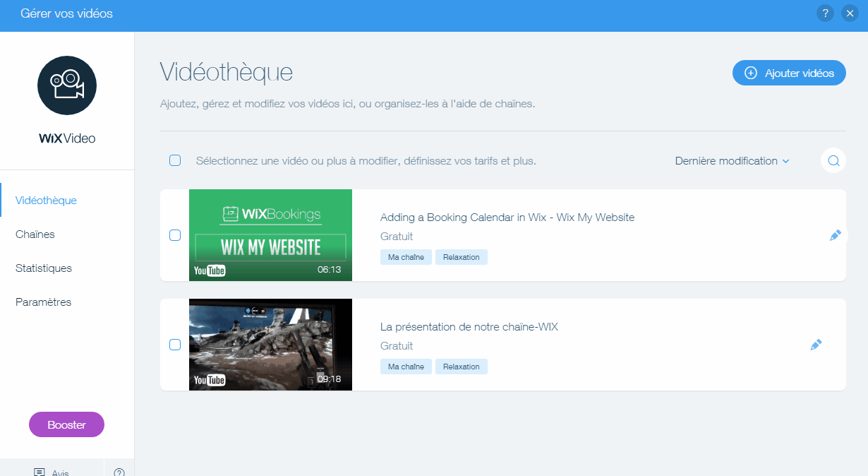The height and width of the screenshot is (476, 868).
Task: Click the help question mark in the header
Action: click(825, 13)
